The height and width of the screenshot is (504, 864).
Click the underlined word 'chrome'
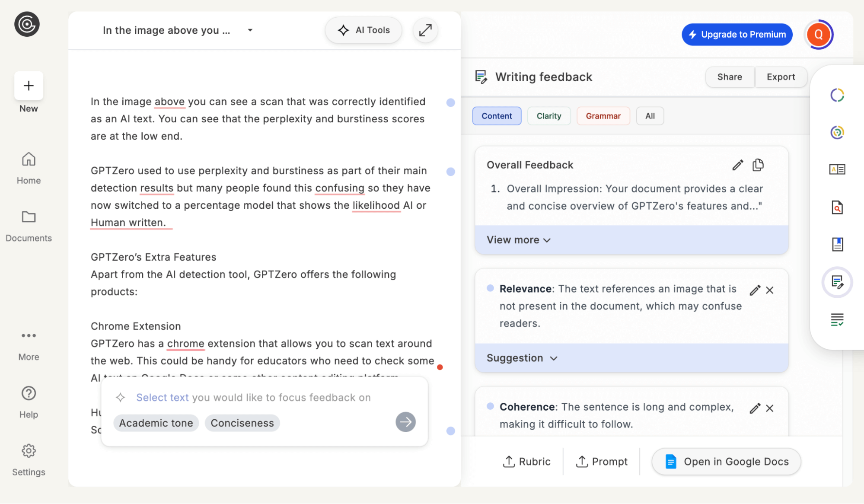pyautogui.click(x=185, y=344)
